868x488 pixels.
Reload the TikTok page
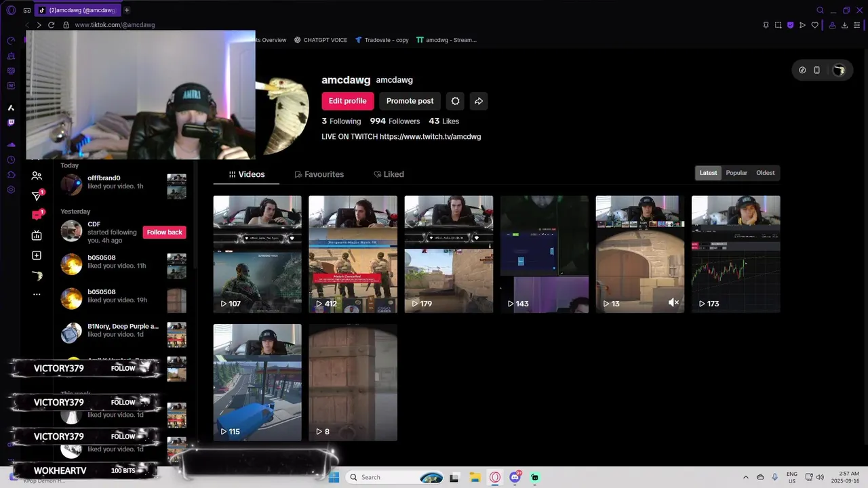tap(51, 25)
